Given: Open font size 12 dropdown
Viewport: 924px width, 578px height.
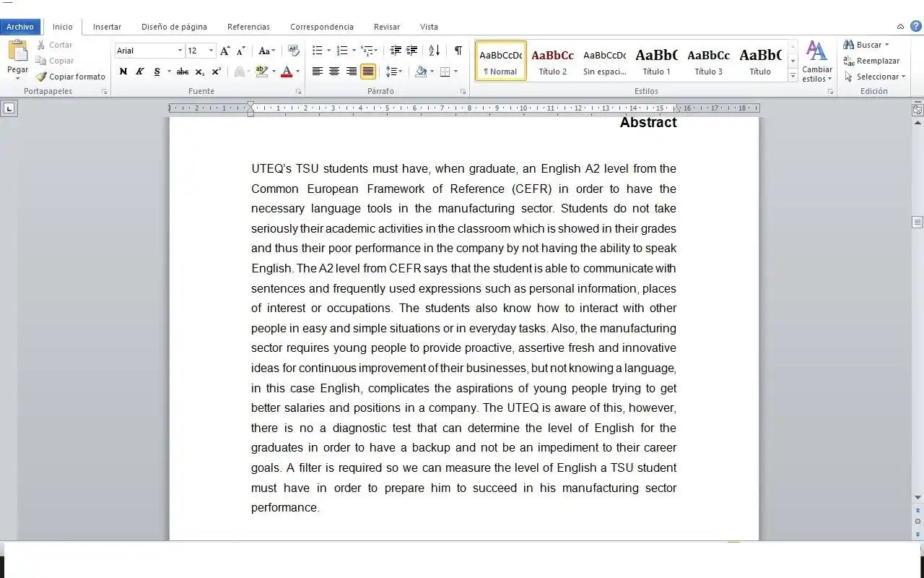Looking at the screenshot, I should (x=211, y=51).
